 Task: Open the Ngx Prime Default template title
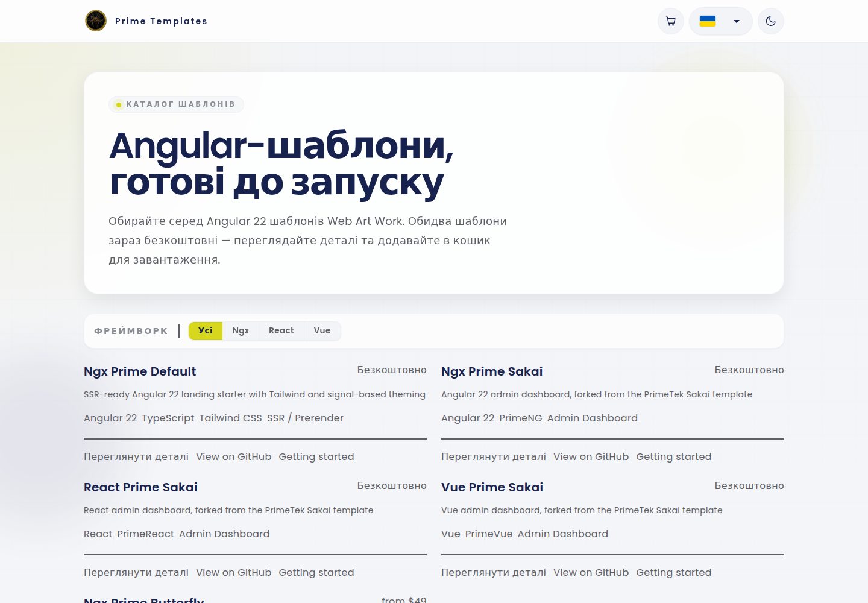(140, 371)
